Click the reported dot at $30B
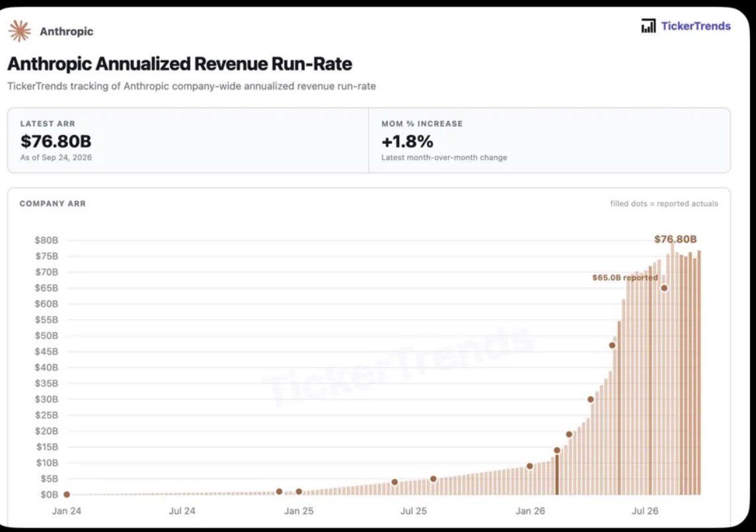756x532 pixels. pos(591,399)
